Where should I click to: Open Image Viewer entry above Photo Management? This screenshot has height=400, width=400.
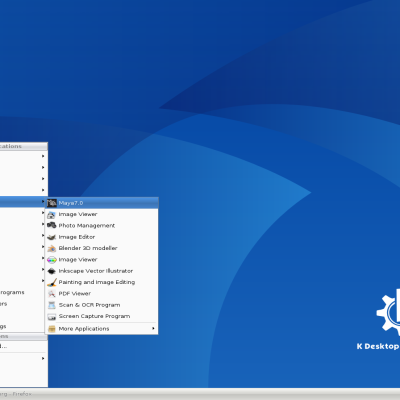pyautogui.click(x=102, y=214)
